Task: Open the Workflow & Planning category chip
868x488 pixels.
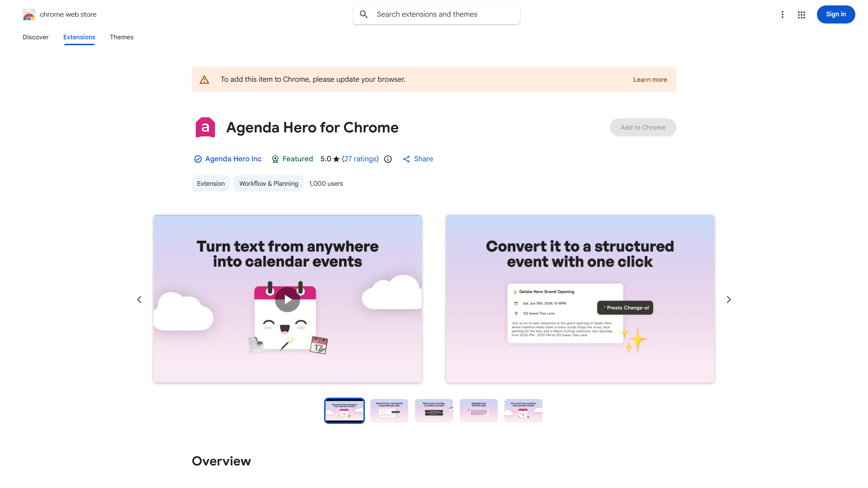Action: (x=269, y=183)
